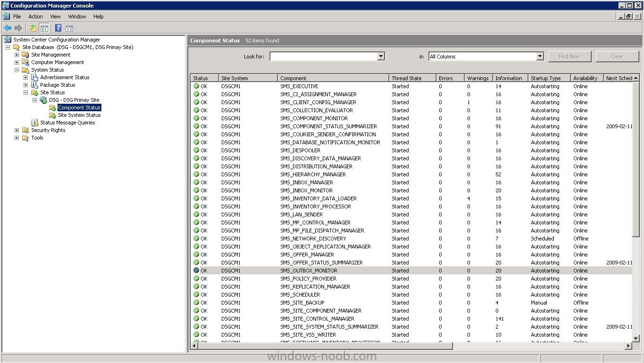The image size is (644, 363).
Task: Click the Site Management folder icon
Action: tap(25, 55)
